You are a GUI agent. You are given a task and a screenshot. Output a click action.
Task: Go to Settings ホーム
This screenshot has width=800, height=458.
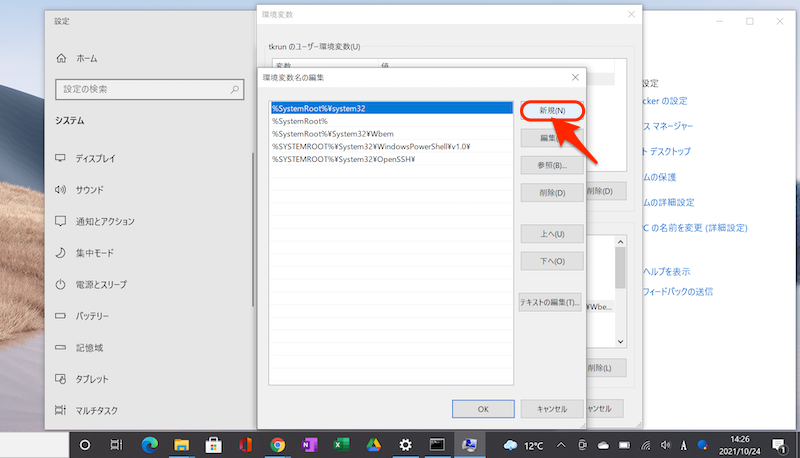coord(86,58)
